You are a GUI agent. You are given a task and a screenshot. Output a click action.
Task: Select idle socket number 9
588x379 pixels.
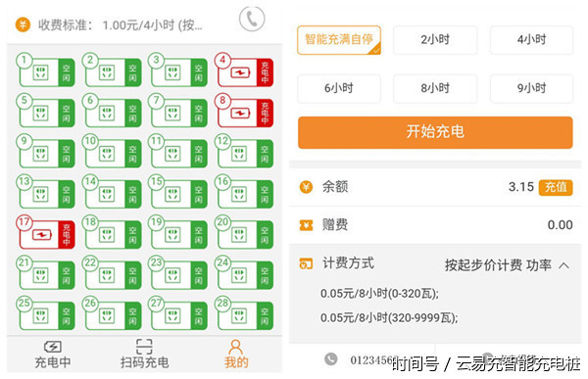click(x=46, y=152)
